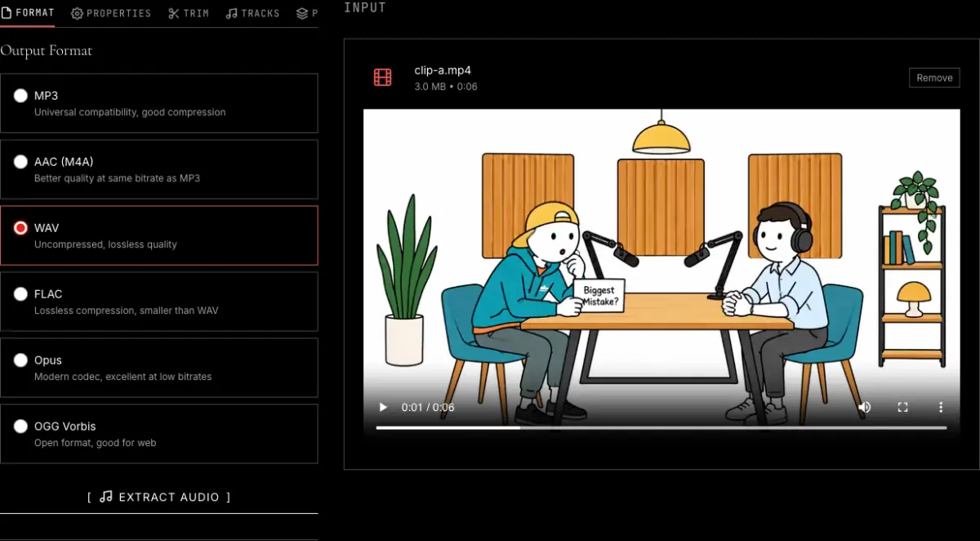Click the layers icon tab after Tracks
The width and height of the screenshot is (980, 541).
[306, 13]
